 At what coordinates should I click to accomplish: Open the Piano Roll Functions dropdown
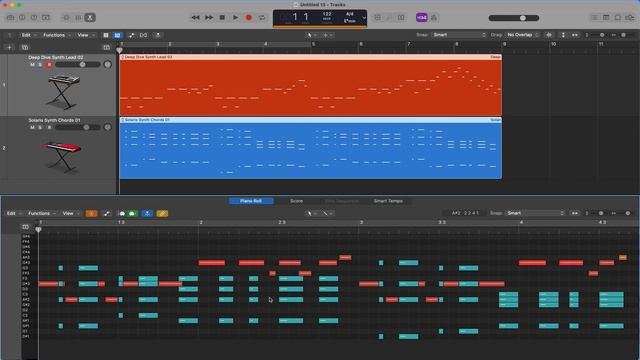pyautogui.click(x=42, y=213)
